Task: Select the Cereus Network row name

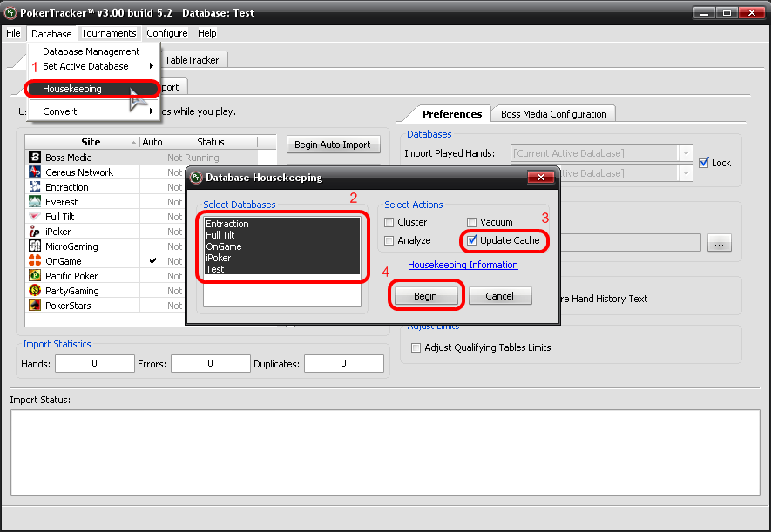Action: (x=79, y=172)
